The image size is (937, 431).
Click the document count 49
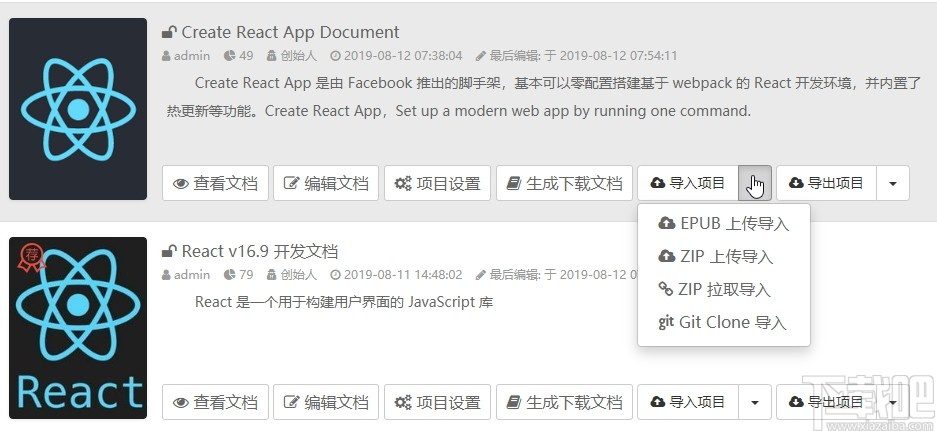[x=238, y=56]
